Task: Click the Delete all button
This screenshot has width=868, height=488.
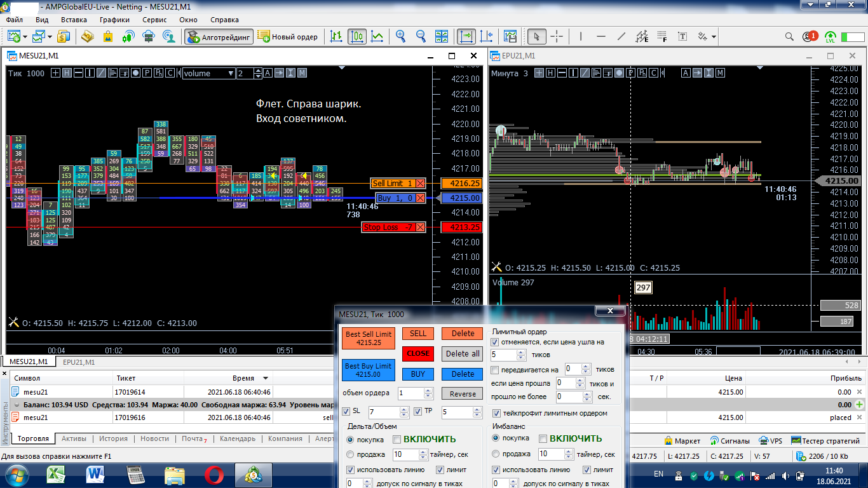Action: coord(463,354)
